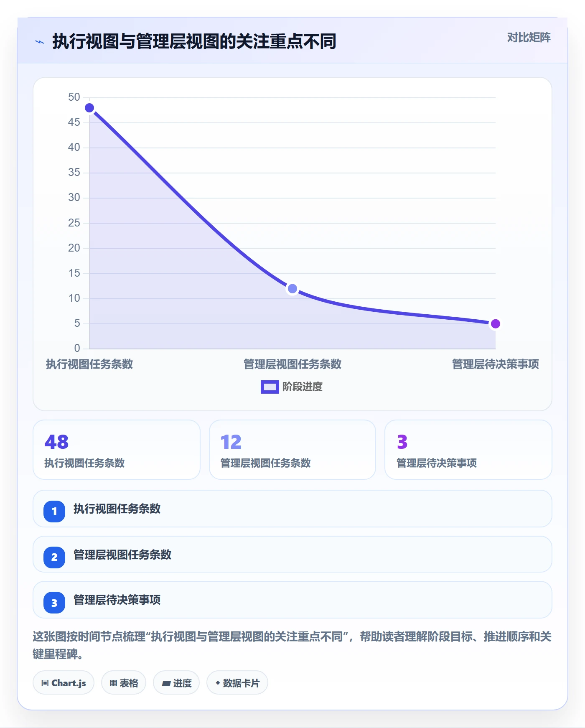Image resolution: width=585 pixels, height=728 pixels.
Task: Click the number 1 badge
Action: (54, 512)
